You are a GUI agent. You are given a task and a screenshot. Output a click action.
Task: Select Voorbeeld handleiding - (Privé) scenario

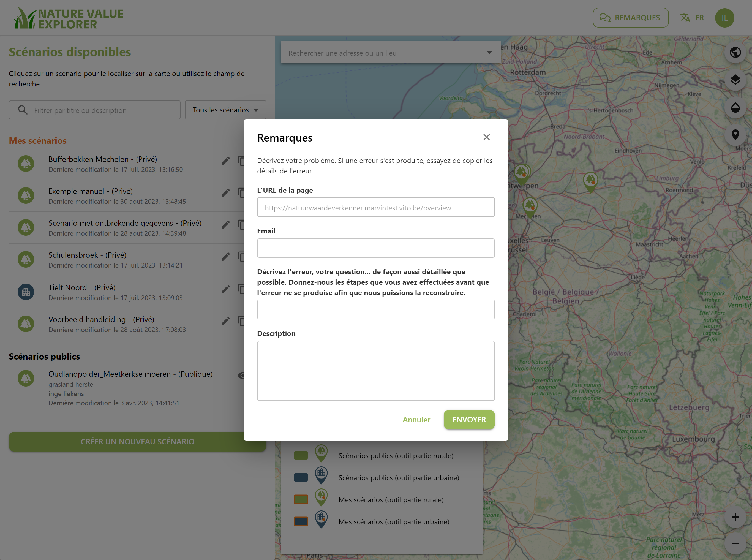pos(101,319)
